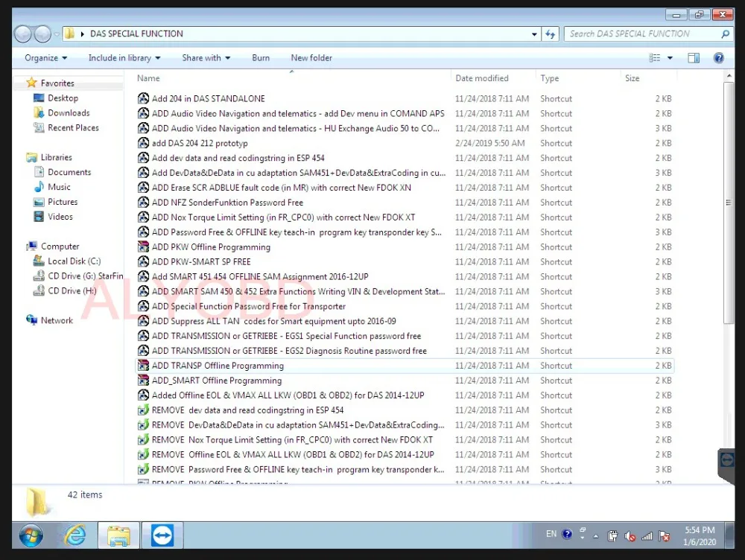Click the Change your view icon
Viewport: 745px width, 560px height.
tap(655, 58)
